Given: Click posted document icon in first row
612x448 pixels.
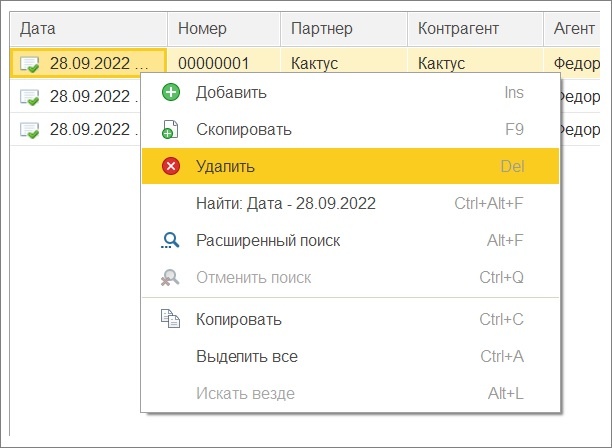Looking at the screenshot, I should [x=30, y=64].
